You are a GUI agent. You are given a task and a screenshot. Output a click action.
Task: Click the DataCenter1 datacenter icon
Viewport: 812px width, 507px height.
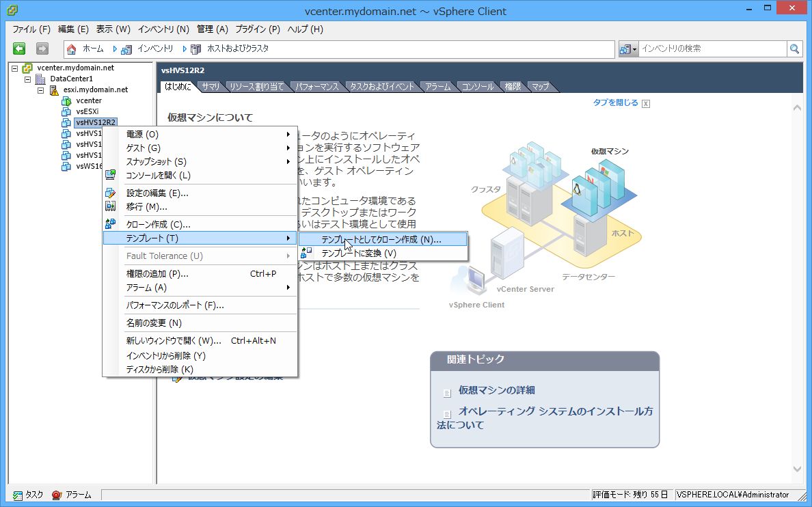(x=40, y=79)
